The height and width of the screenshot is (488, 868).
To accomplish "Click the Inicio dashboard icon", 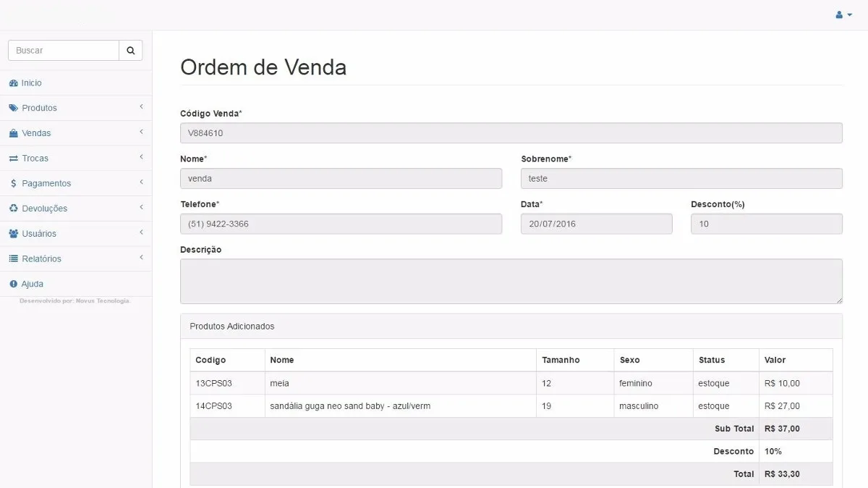I will 13,83.
